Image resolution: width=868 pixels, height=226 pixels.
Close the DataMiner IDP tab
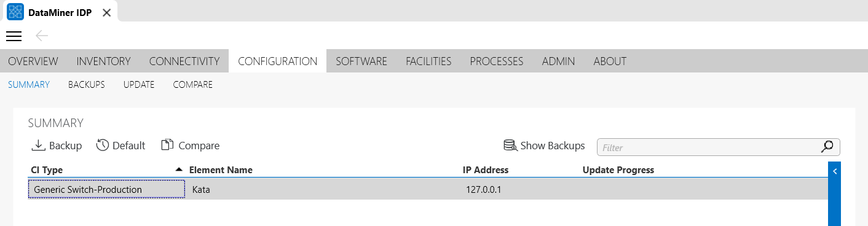click(x=106, y=12)
